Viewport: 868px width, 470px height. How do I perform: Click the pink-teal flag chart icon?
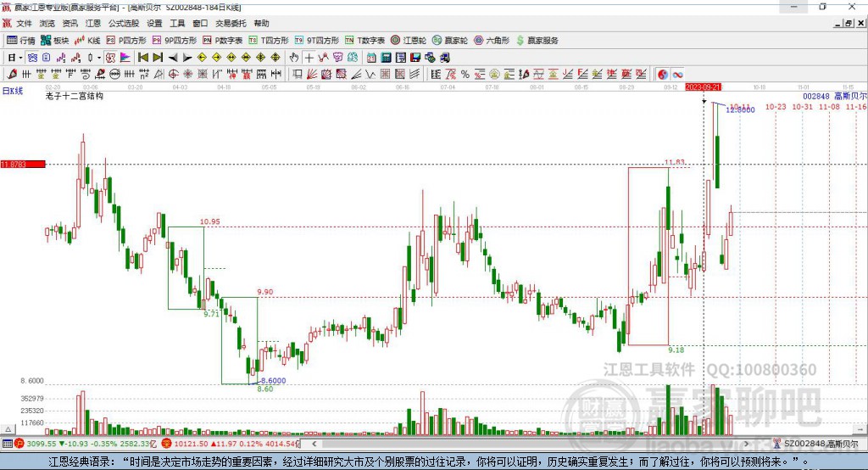point(125,58)
